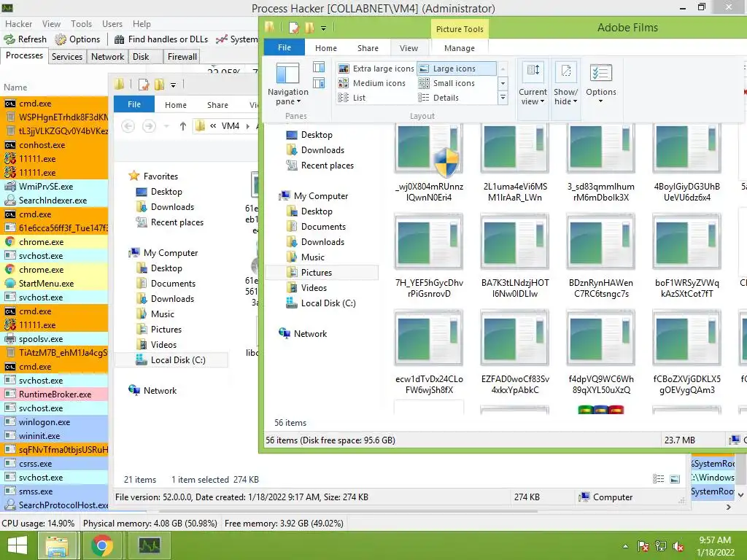Select Recent places in Adobe Films window
This screenshot has height=560, width=747.
coord(320,166)
